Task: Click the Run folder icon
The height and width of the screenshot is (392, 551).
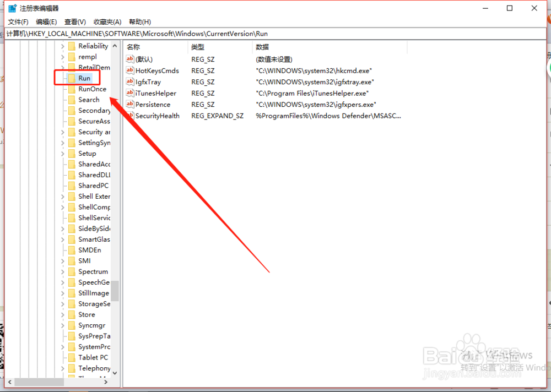Action: (x=72, y=78)
